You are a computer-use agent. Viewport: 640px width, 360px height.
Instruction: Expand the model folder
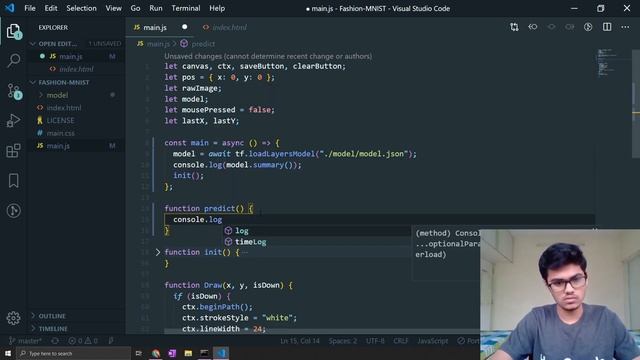57,95
